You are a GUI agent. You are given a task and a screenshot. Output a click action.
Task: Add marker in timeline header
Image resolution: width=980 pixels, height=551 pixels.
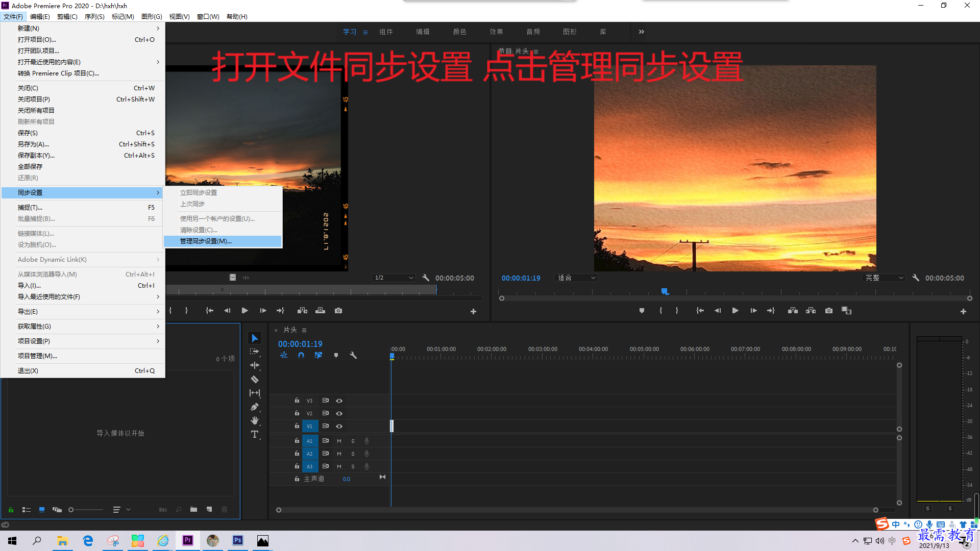pos(336,355)
